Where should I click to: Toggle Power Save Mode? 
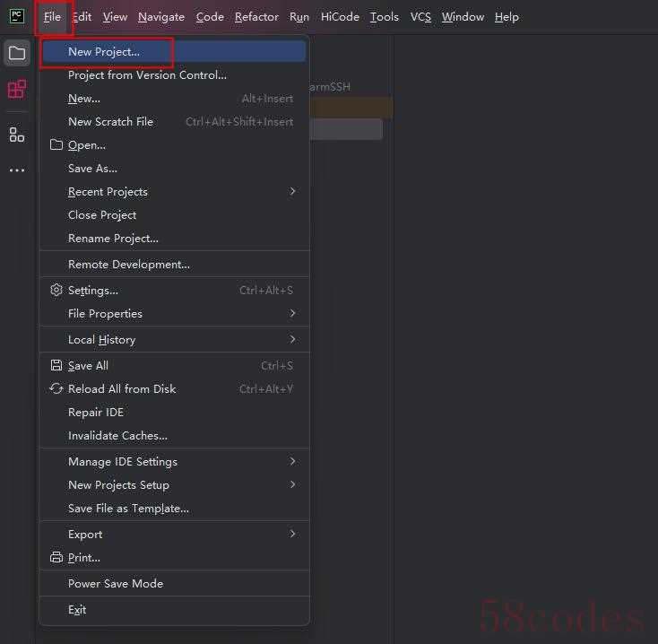pos(174,584)
